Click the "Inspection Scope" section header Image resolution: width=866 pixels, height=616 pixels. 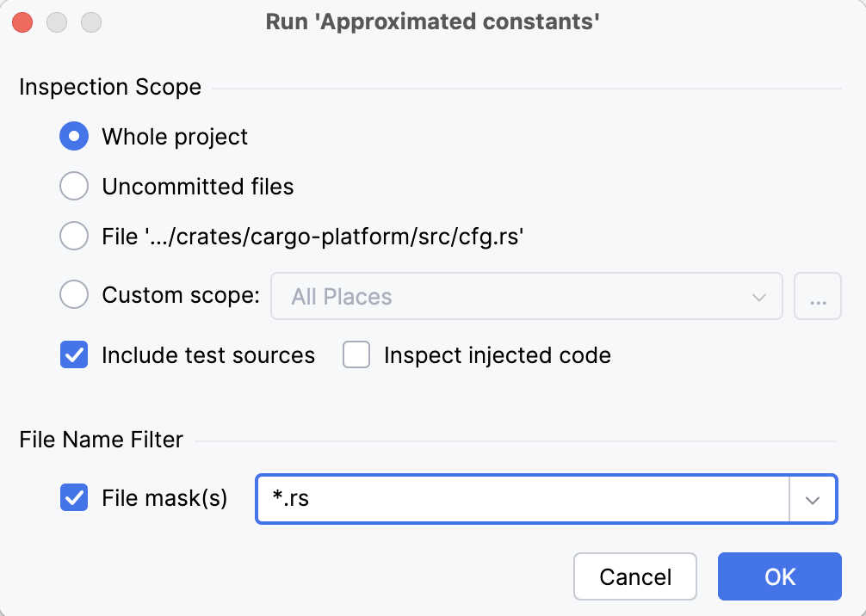point(109,87)
